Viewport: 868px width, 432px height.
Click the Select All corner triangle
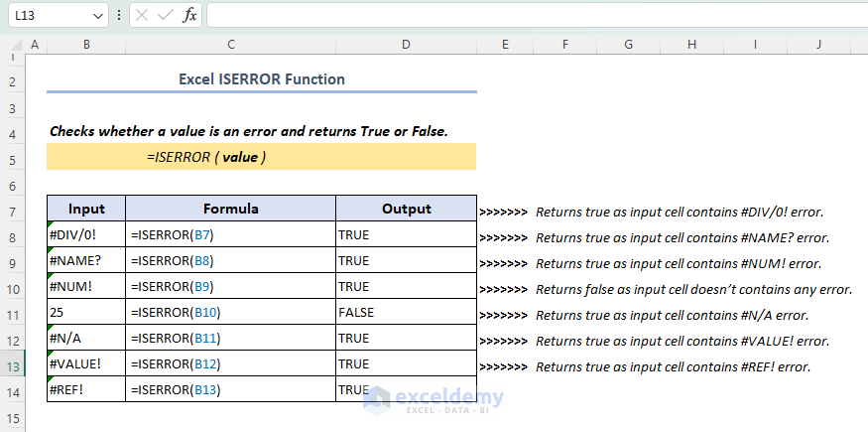[12, 45]
